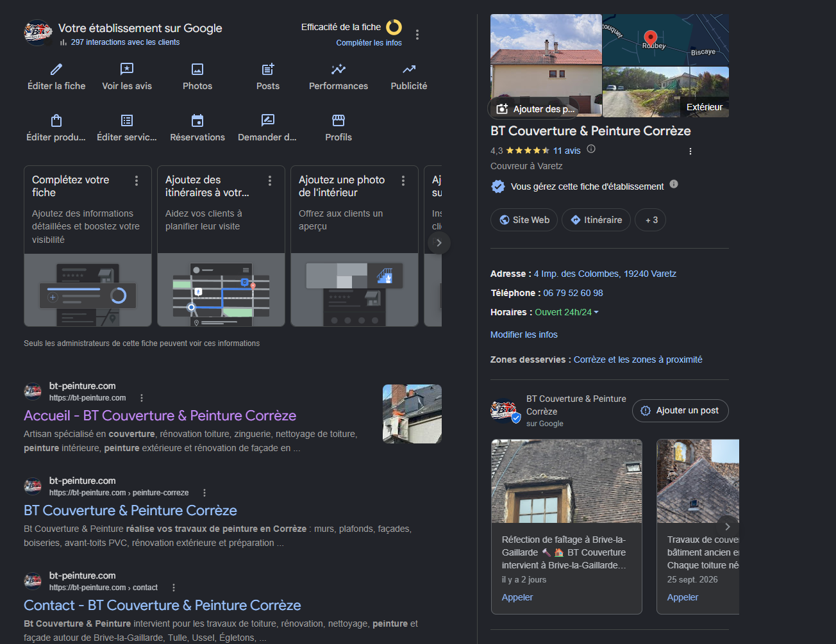836x644 pixels.
Task: Open more options for peinture-correze result
Action: click(205, 493)
